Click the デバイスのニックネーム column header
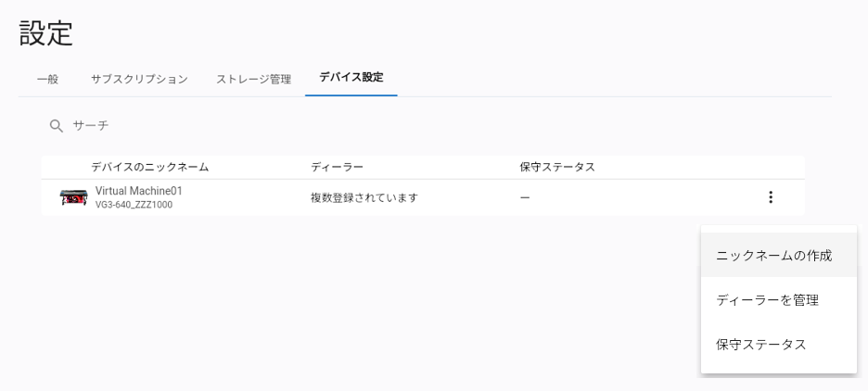Screen dimensions: 868x391 pyautogui.click(x=150, y=167)
